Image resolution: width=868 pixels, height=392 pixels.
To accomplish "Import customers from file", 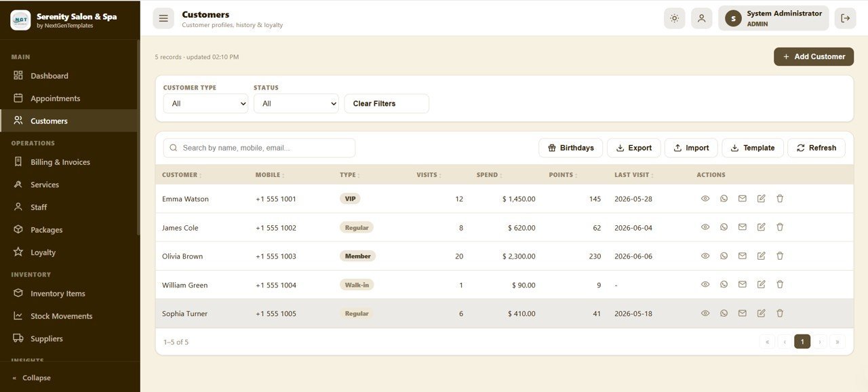I will pos(691,148).
